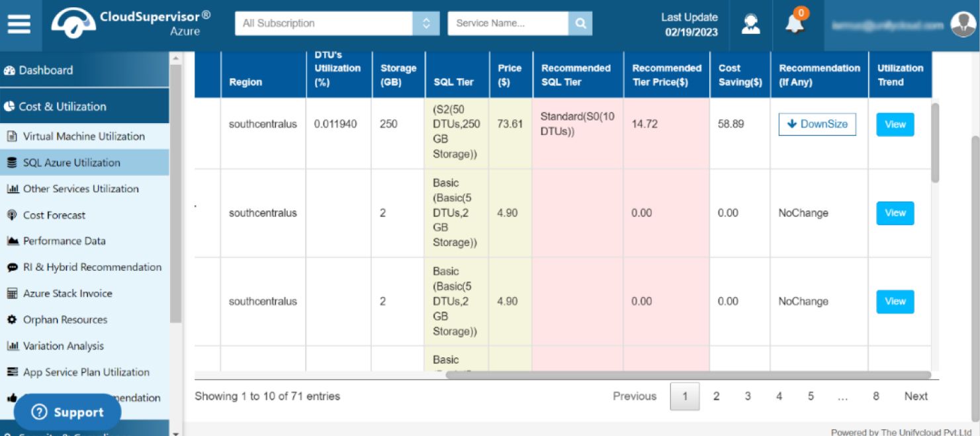
Task: Click Next pagination link
Action: [916, 396]
